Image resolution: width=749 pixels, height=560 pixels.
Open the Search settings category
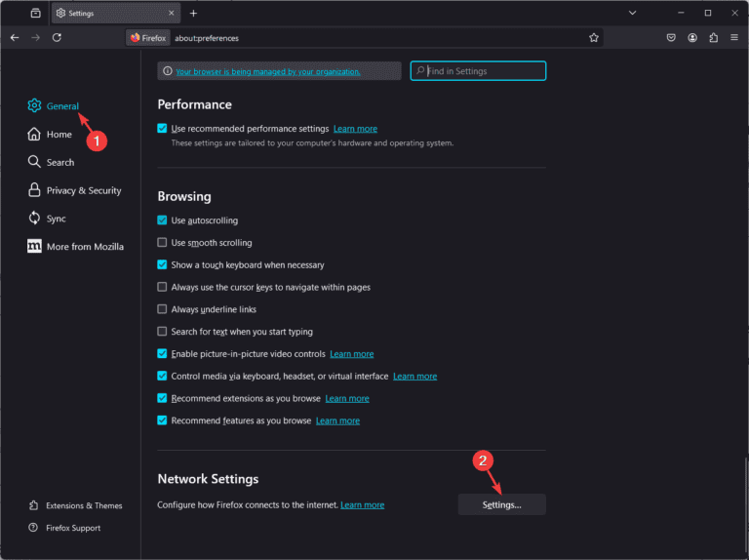(x=51, y=162)
